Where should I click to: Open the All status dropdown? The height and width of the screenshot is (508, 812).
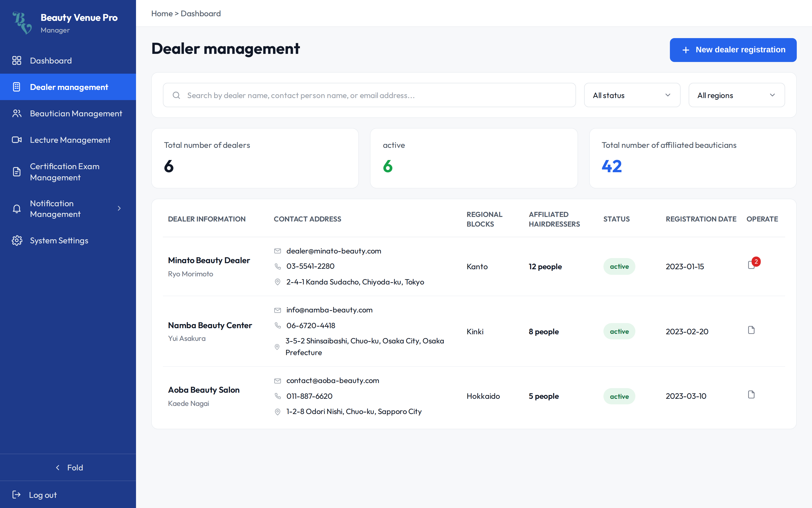pos(632,95)
